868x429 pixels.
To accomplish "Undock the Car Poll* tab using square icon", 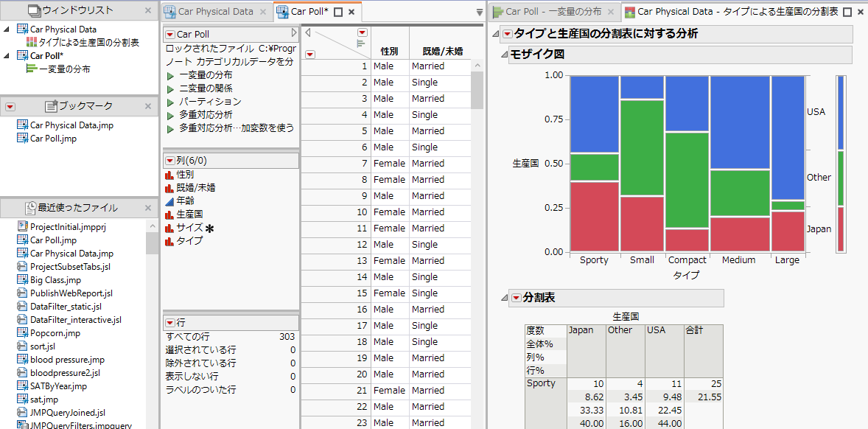I will pos(338,12).
